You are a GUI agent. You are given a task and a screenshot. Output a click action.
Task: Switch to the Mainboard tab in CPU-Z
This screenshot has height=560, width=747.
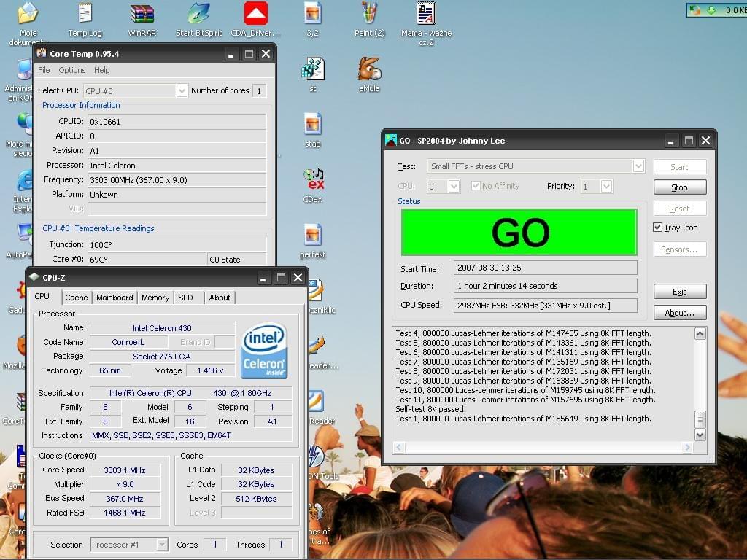(x=115, y=297)
